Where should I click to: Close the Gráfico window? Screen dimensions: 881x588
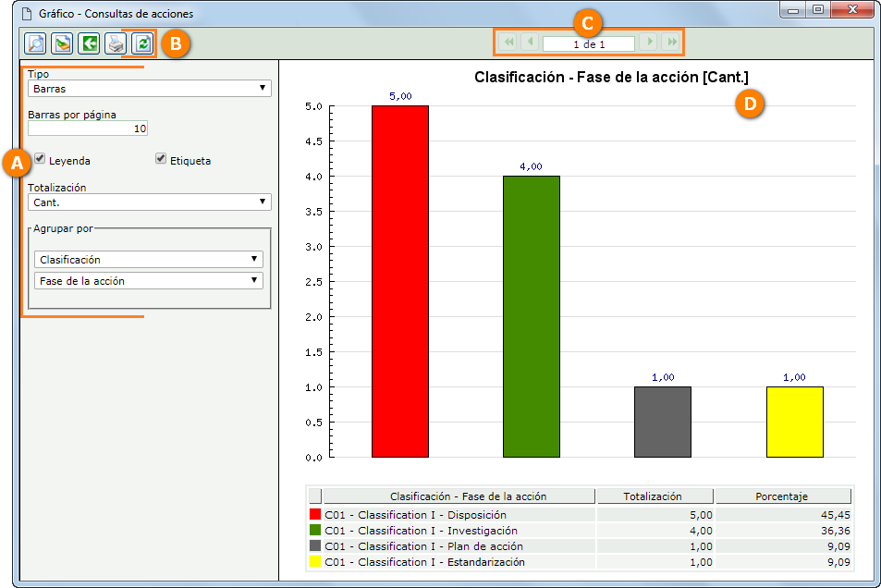tap(852, 9)
